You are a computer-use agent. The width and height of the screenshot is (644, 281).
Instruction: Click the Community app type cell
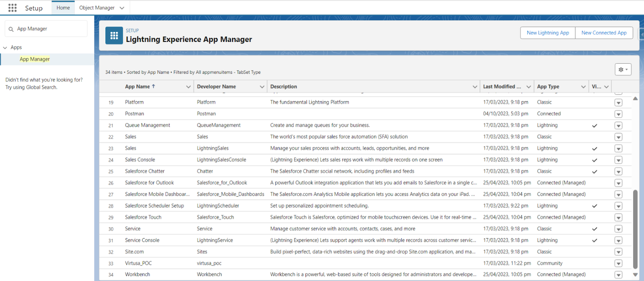[550, 263]
